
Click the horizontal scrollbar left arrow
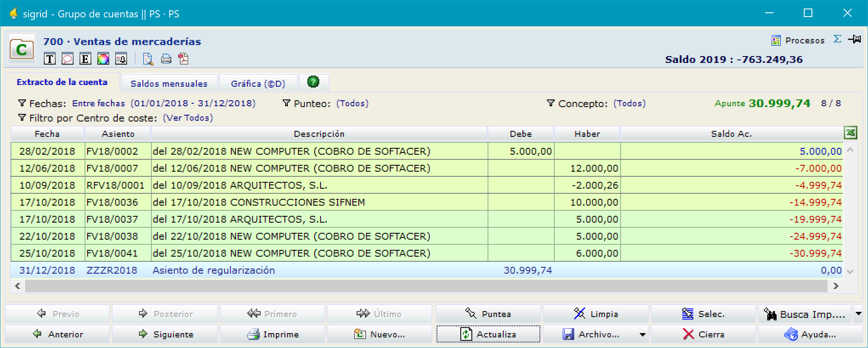coord(17,286)
